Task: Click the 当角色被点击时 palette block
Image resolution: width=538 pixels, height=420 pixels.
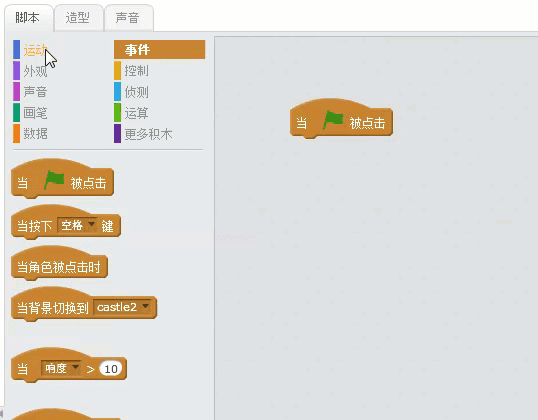Action: click(x=59, y=266)
